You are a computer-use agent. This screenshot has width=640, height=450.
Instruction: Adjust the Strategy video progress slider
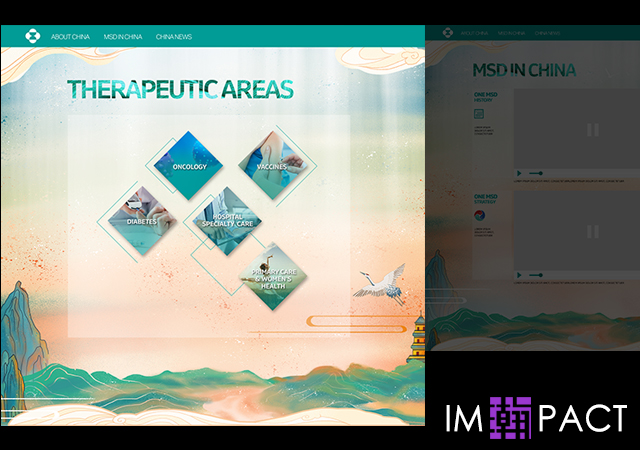[x=536, y=275]
